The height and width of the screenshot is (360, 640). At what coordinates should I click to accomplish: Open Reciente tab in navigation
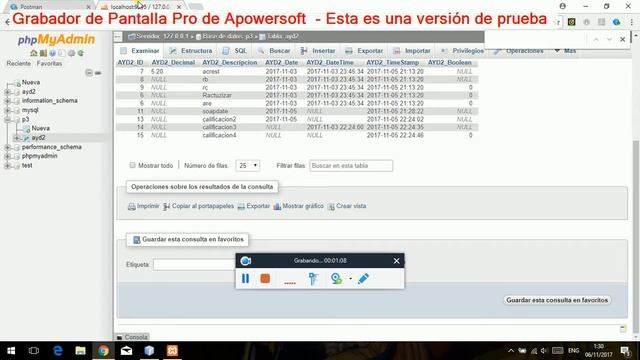(x=18, y=64)
